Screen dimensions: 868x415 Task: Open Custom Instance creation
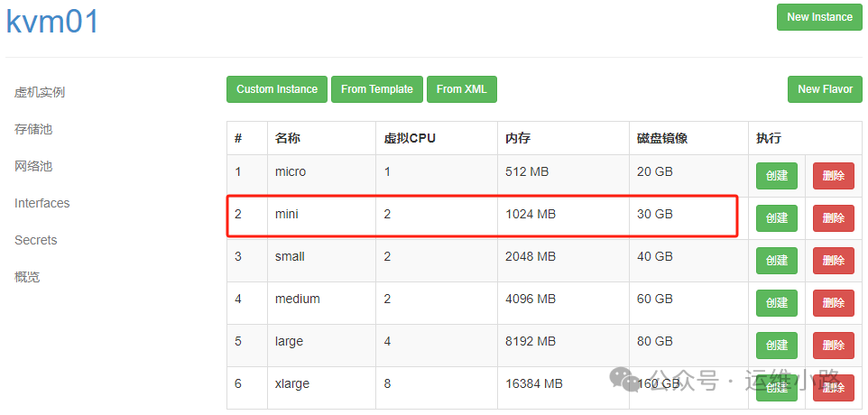coord(277,89)
